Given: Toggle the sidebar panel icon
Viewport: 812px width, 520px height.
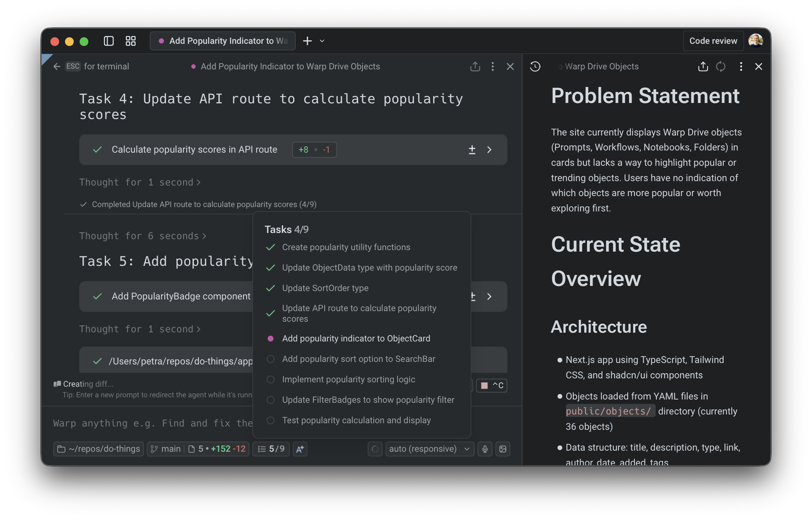Looking at the screenshot, I should pos(108,41).
